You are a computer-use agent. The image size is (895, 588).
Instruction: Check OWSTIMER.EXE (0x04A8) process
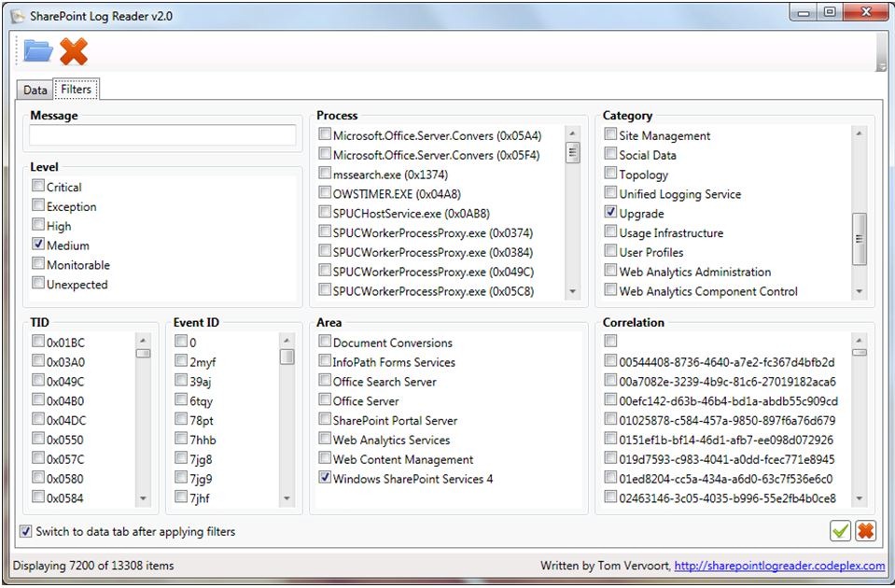coord(325,193)
